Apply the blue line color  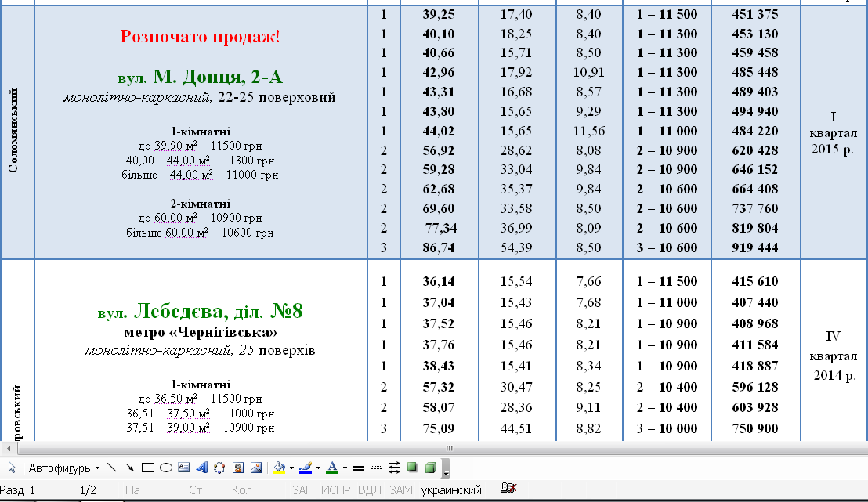coord(306,468)
